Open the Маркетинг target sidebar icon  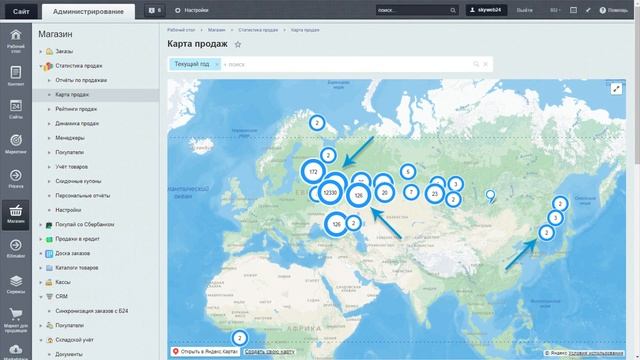[x=16, y=144]
